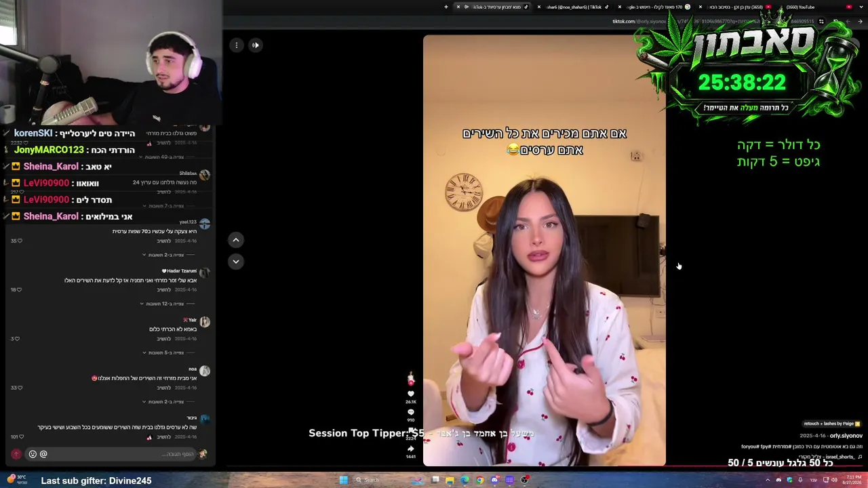Click the auto-scroll icon next to the three dots
This screenshot has height=488, width=868.
(x=255, y=45)
